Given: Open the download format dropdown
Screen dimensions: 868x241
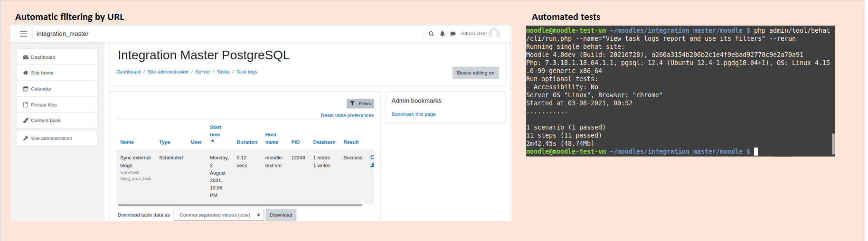Looking at the screenshot, I should point(219,215).
